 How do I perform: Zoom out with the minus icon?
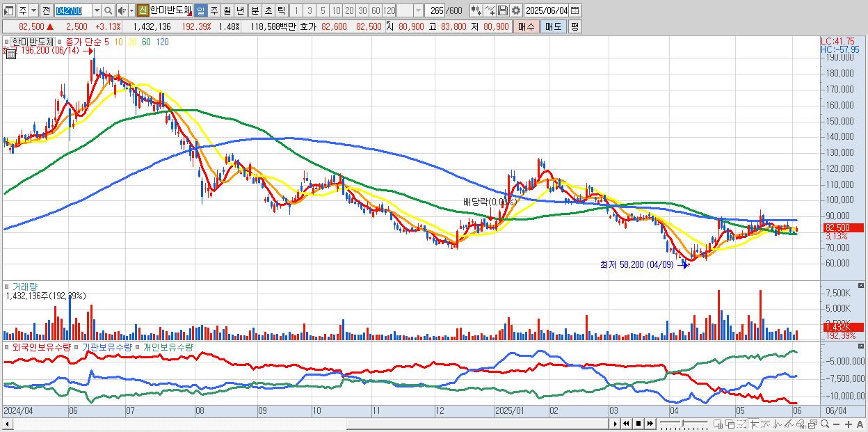click(836, 424)
